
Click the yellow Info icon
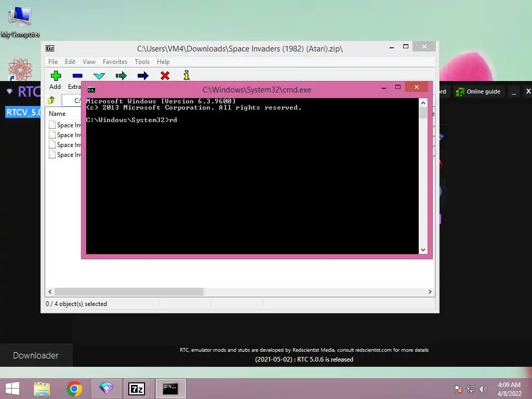(187, 75)
